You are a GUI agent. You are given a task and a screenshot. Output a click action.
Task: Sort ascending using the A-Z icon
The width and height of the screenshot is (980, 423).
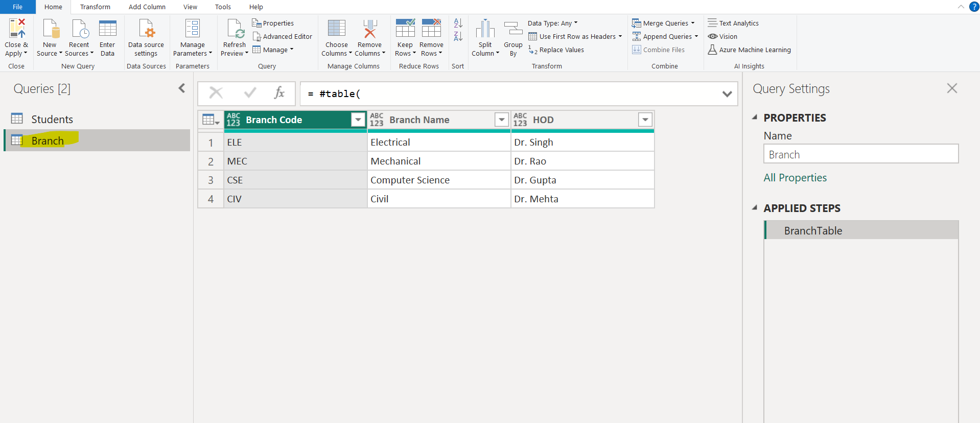coord(458,24)
